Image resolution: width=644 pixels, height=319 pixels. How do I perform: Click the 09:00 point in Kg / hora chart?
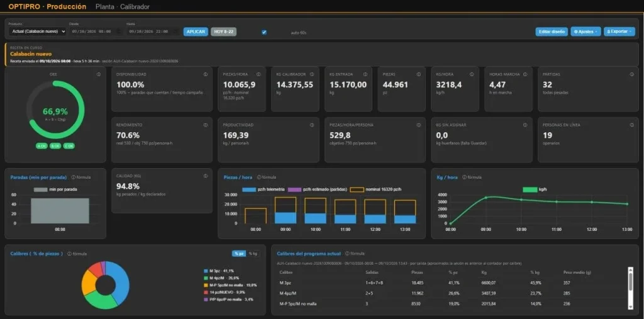tap(486, 198)
